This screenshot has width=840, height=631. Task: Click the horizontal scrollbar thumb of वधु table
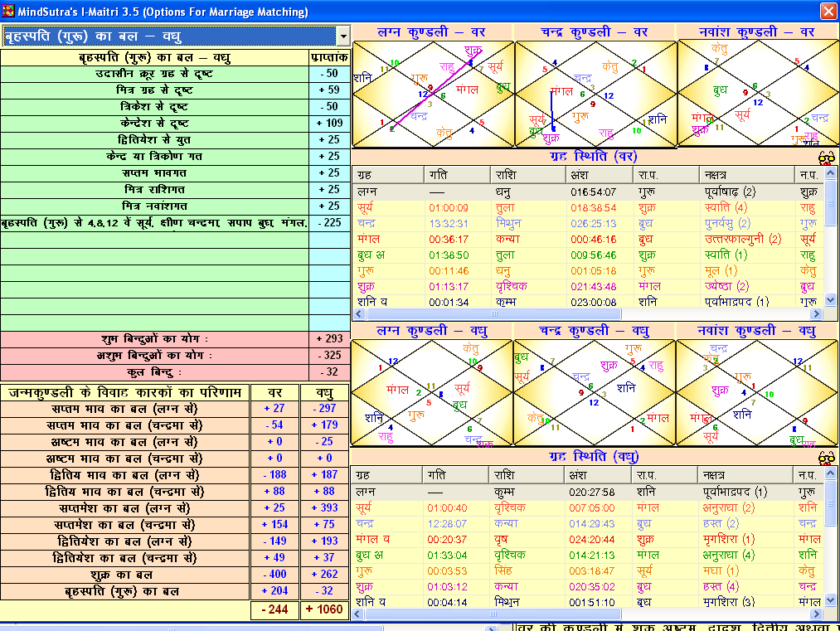click(493, 614)
